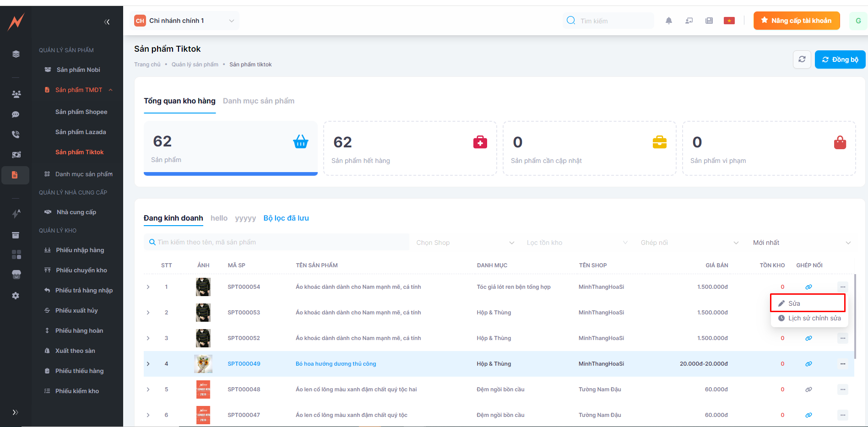Click the refresh icon beside Đồng bộ
This screenshot has height=427, width=868.
click(x=802, y=59)
